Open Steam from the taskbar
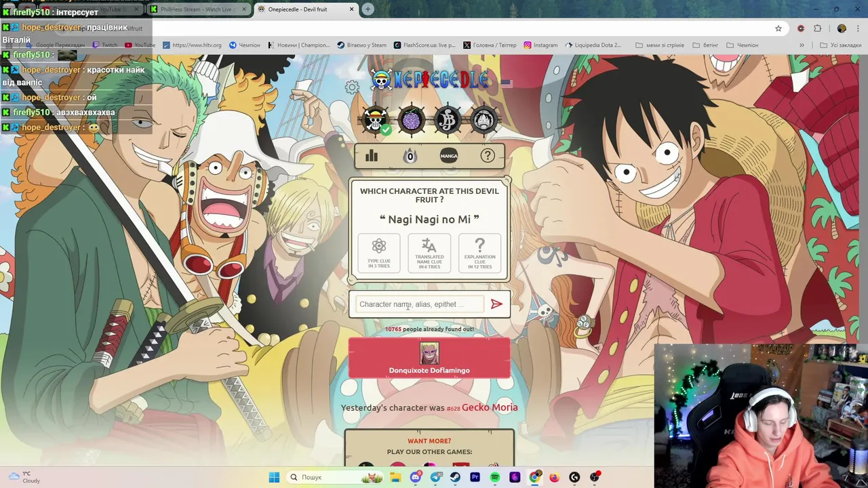 point(455,477)
